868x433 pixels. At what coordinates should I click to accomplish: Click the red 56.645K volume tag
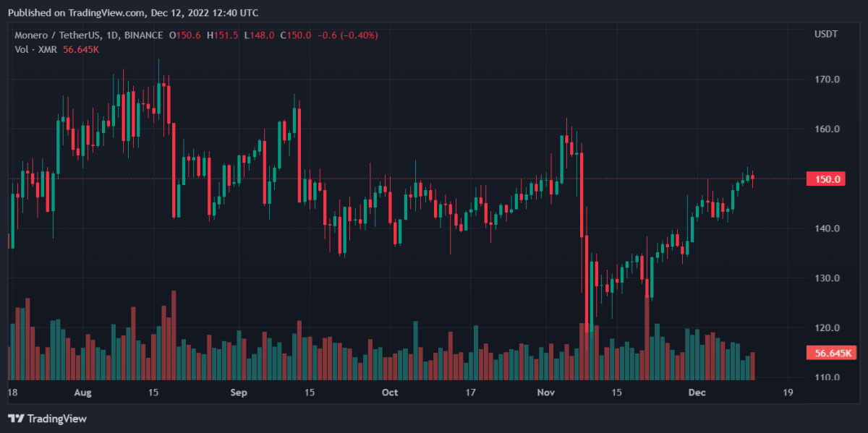click(826, 353)
